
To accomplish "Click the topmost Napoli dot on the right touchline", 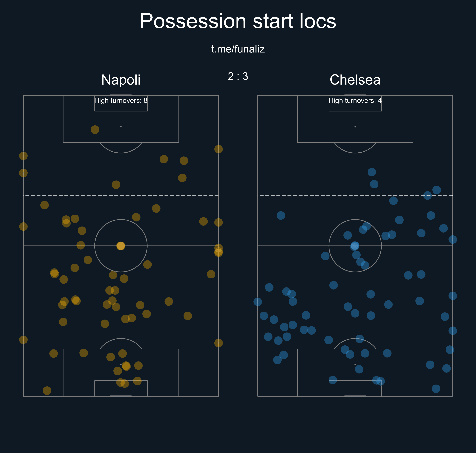I will point(218,149).
